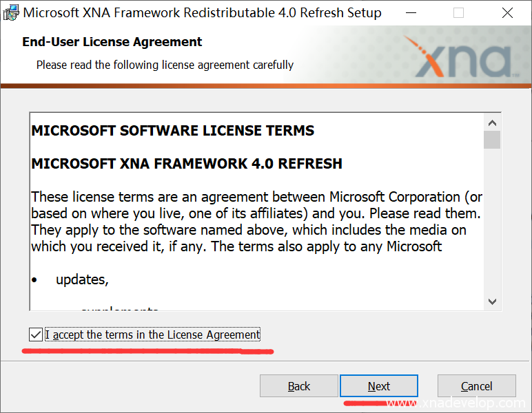Click the license scrollbar up arrow
Viewport: 532px width, 413px height.
pos(492,123)
